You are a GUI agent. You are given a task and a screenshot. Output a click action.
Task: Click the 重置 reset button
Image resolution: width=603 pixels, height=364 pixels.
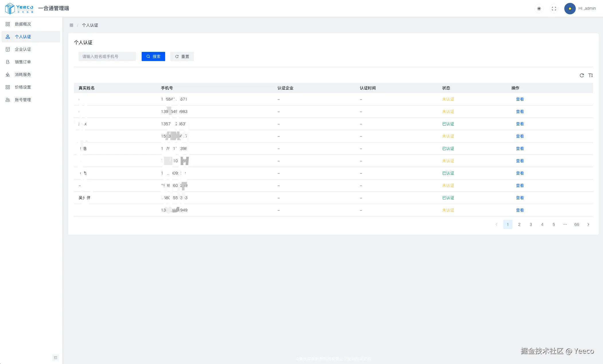182,56
